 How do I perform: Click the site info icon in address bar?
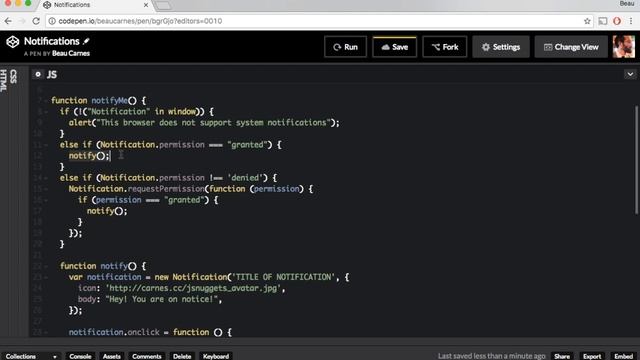pos(52,21)
